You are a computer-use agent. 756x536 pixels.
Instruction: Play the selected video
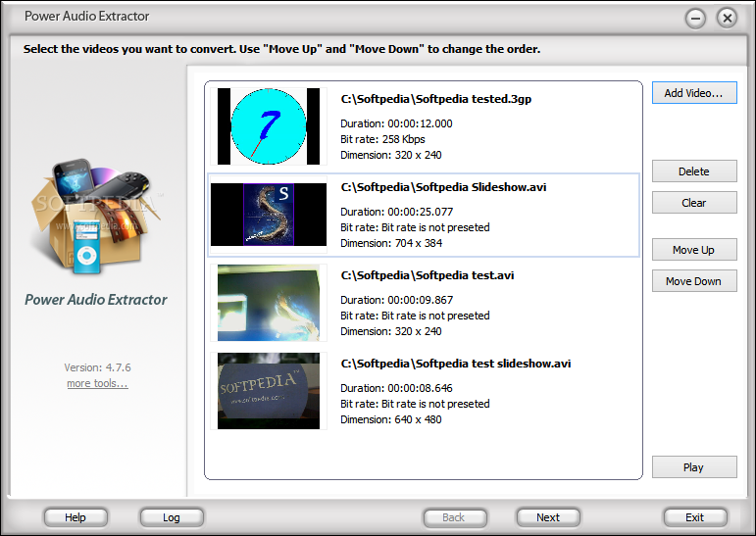(x=694, y=467)
